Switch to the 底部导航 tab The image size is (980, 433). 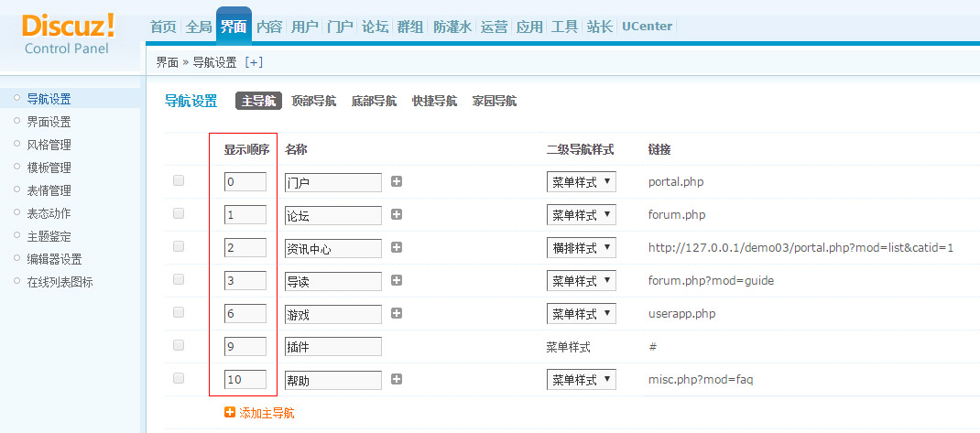point(374,102)
